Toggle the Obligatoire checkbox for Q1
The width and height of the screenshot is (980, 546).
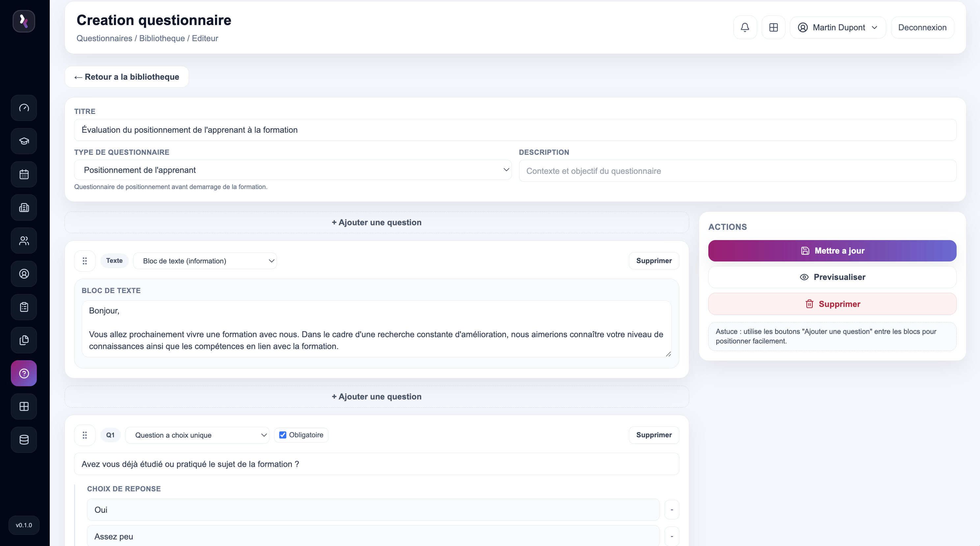click(283, 435)
